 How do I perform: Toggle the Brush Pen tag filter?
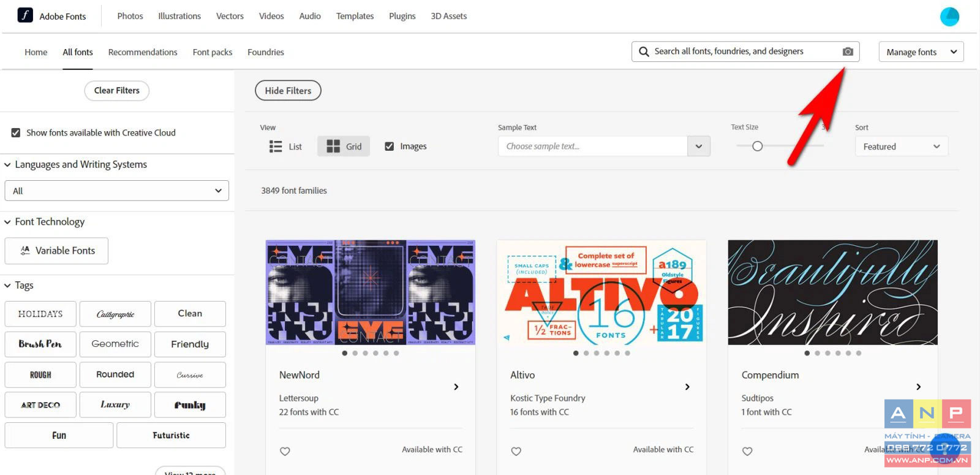[40, 344]
